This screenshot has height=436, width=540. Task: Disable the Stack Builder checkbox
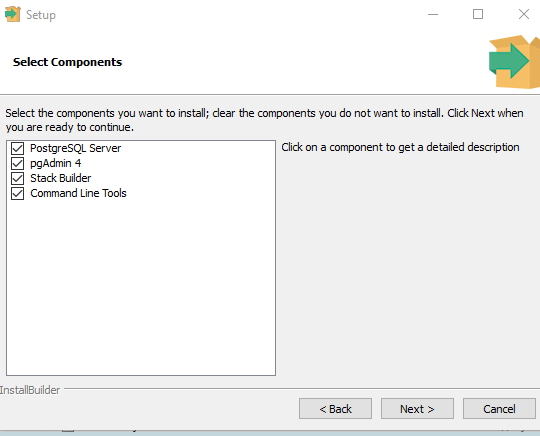point(18,178)
